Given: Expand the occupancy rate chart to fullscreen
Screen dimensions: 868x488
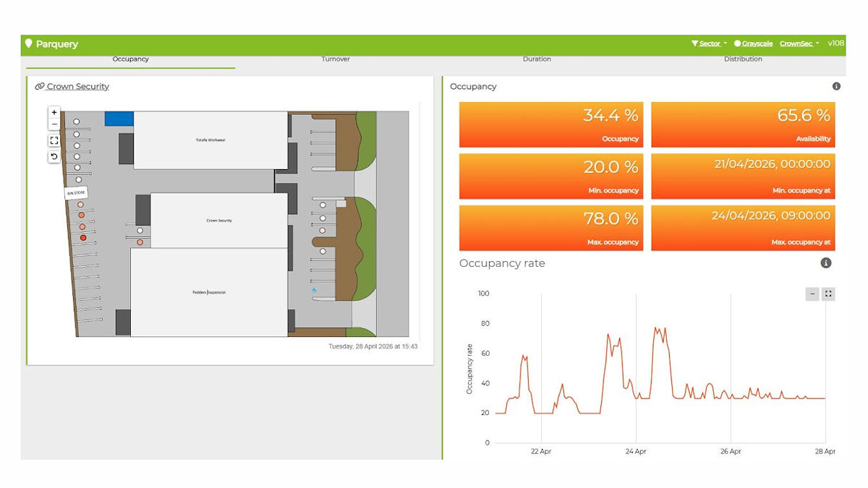Looking at the screenshot, I should [x=828, y=294].
